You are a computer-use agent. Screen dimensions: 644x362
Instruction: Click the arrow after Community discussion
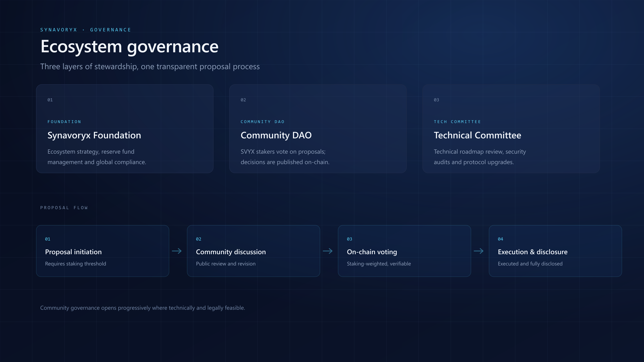328,251
